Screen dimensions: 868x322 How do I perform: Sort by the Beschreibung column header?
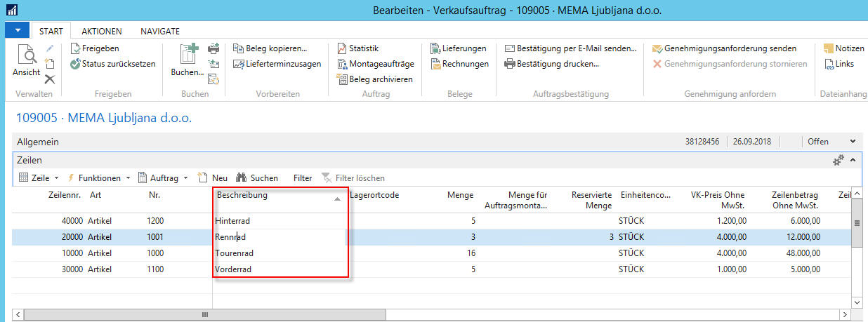[280, 199]
